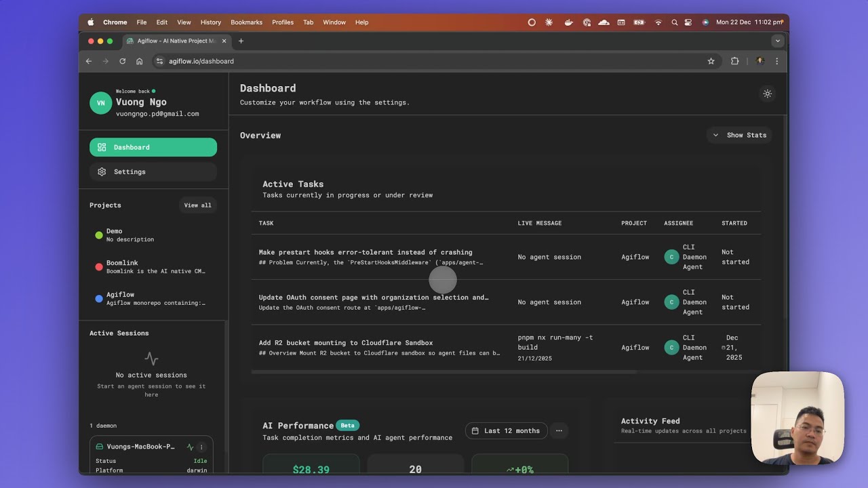868x488 pixels.
Task: Click the TASK column header
Action: [266, 223]
